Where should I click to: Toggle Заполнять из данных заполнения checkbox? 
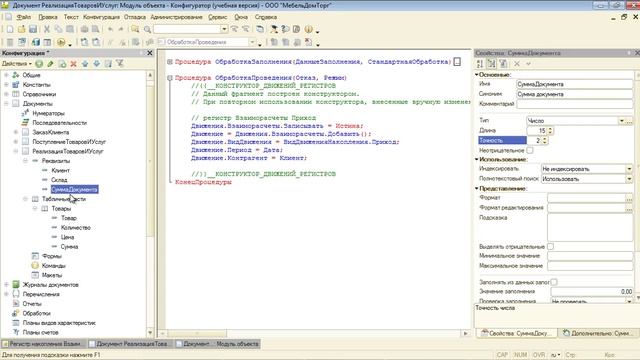(x=553, y=282)
